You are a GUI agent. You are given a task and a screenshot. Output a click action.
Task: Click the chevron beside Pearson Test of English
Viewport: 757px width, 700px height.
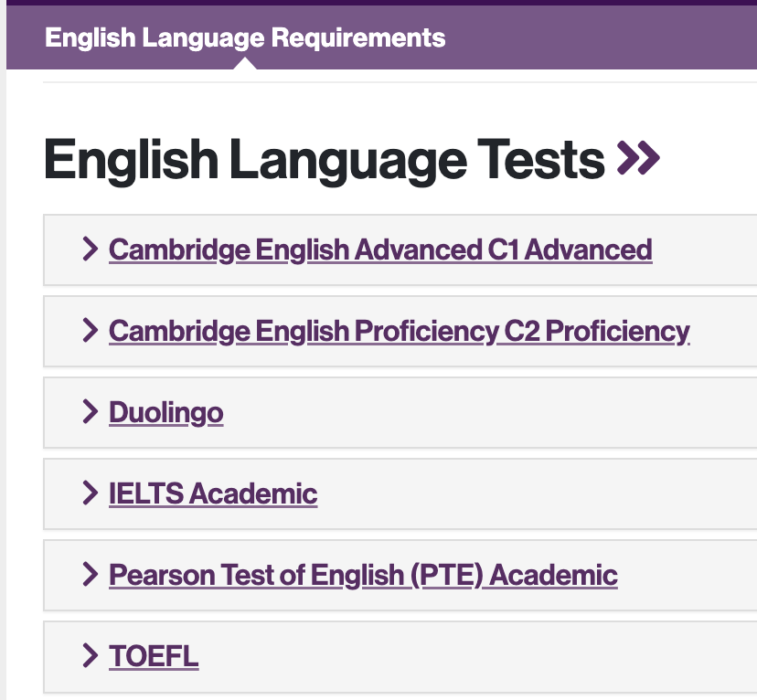(x=90, y=575)
